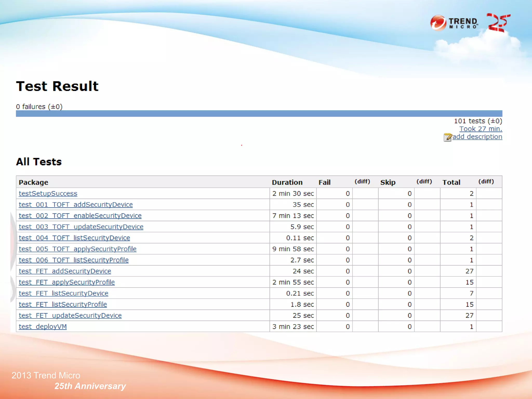532x399 pixels.
Task: Select test_FET_listSecurityProfile link
Action: point(63,304)
